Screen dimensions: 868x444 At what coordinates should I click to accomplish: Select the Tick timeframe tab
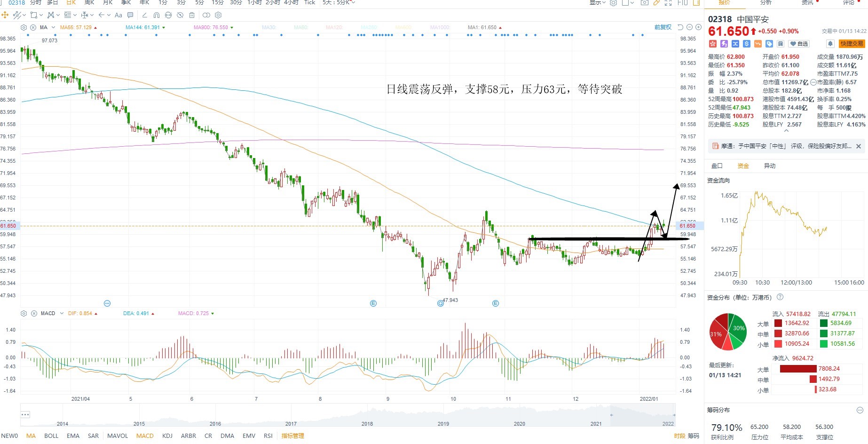(x=310, y=3)
